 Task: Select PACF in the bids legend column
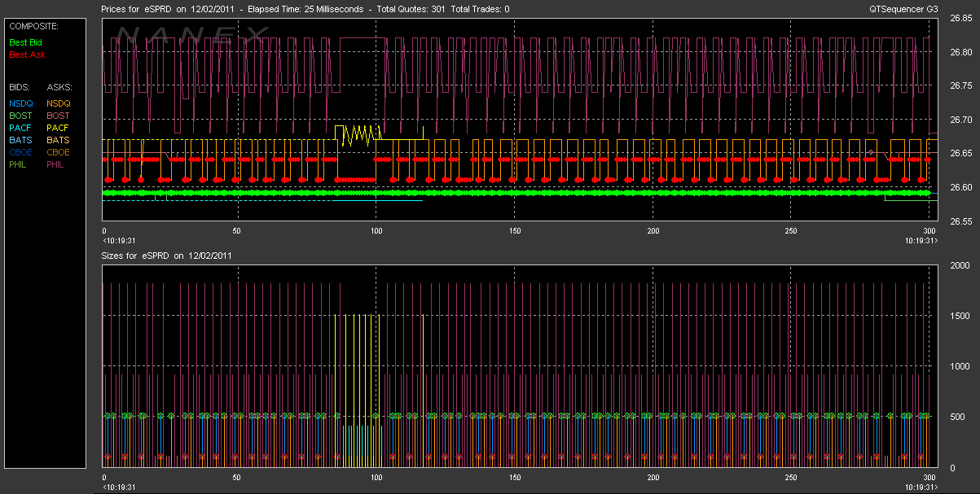21,128
